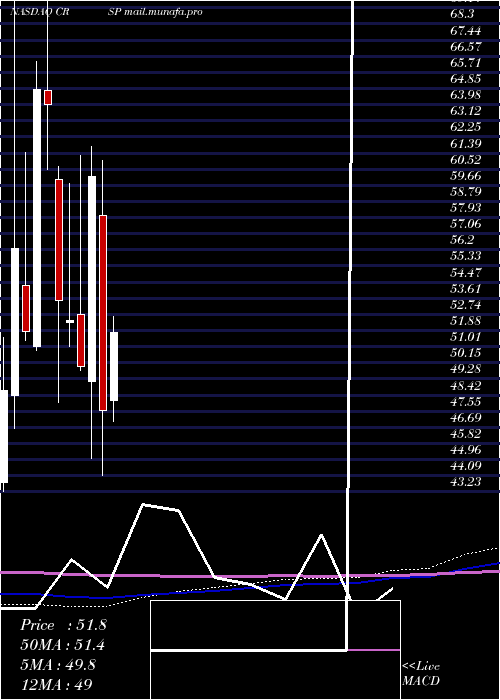Click the '12MA : 49' readout
The image size is (500, 700).
pos(56,684)
